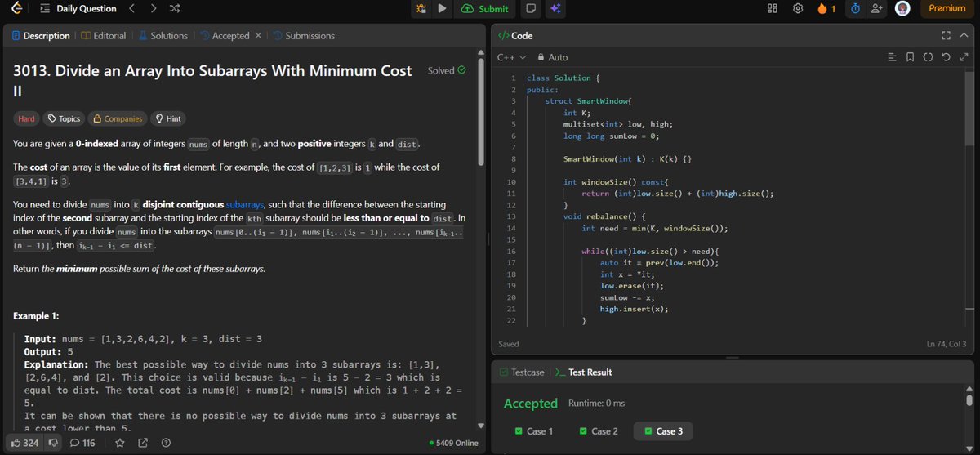Open settings gear in top bar
The width and height of the screenshot is (980, 455).
(x=797, y=9)
